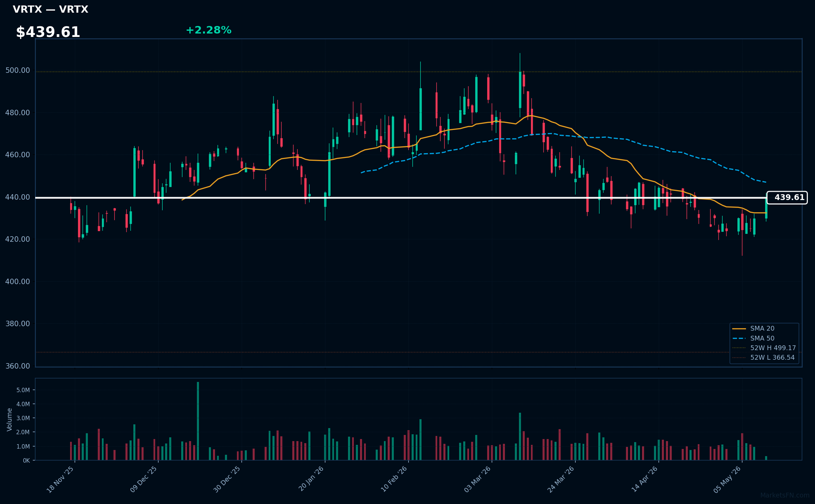Image resolution: width=815 pixels, height=504 pixels.
Task: Click the +2.28% change percentage
Action: coord(209,30)
